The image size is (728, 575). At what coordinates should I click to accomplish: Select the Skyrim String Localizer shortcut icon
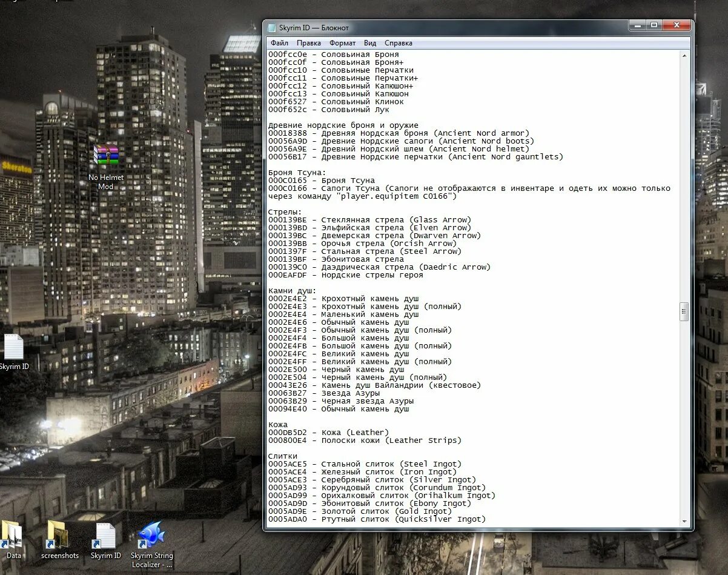(151, 536)
